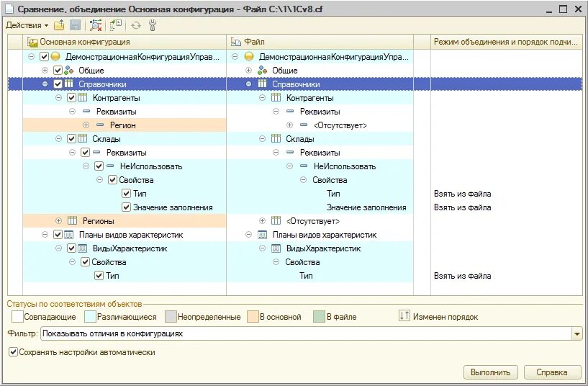Viewport: 588px width, 386px height.
Task: Uncheck the Контрагенты checkbox
Action: pyautogui.click(x=72, y=98)
